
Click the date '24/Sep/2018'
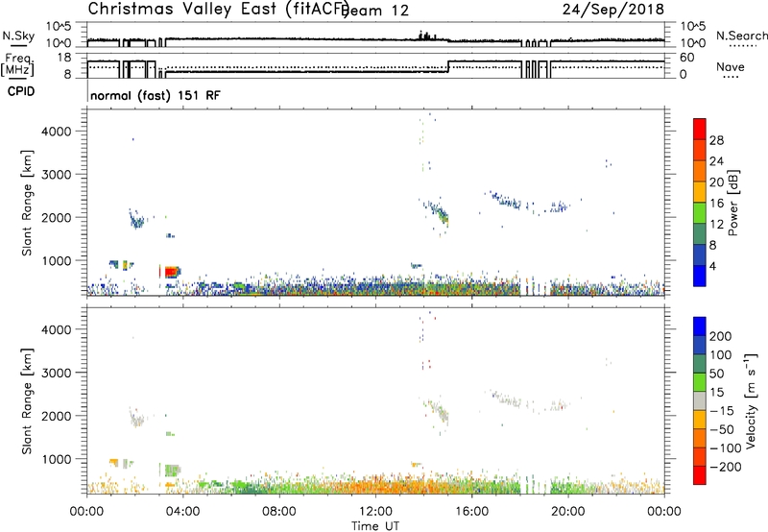pyautogui.click(x=613, y=10)
